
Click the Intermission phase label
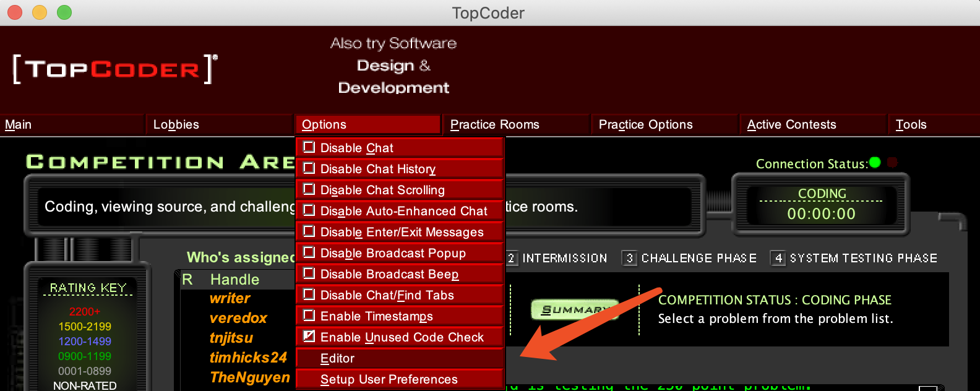tap(564, 258)
